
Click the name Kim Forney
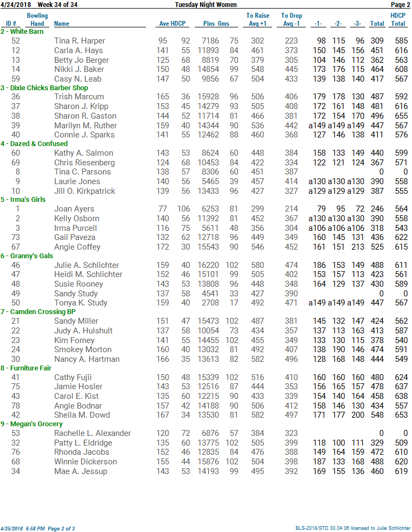click(x=74, y=340)
